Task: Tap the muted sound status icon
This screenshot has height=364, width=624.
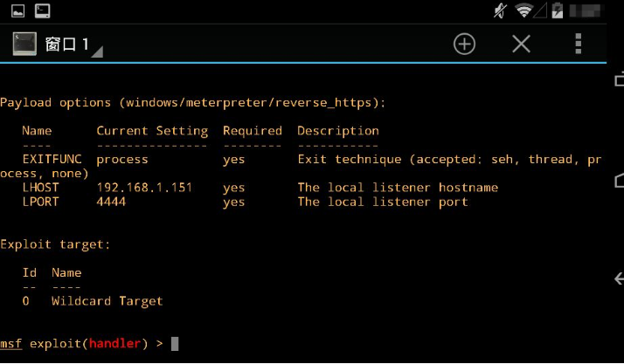Action: click(500, 10)
